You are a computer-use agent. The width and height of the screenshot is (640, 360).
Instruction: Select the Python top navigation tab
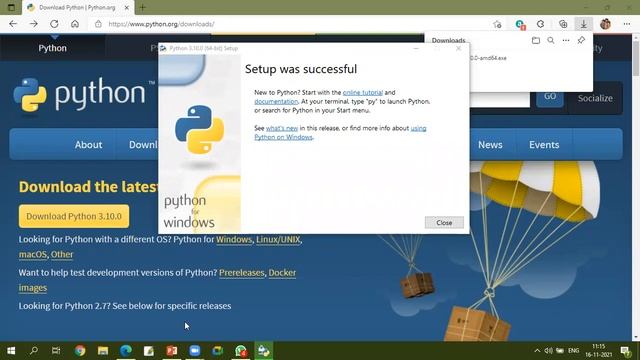coord(52,48)
